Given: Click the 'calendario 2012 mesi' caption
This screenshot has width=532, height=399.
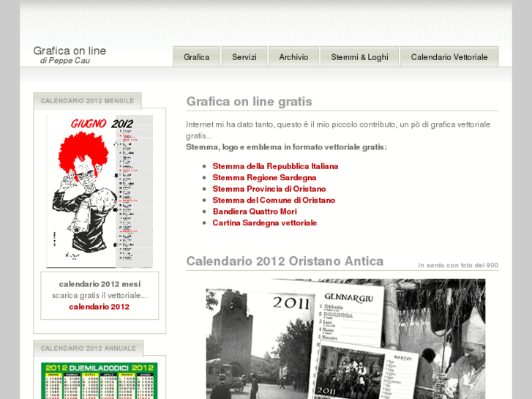Looking at the screenshot, I should (100, 284).
